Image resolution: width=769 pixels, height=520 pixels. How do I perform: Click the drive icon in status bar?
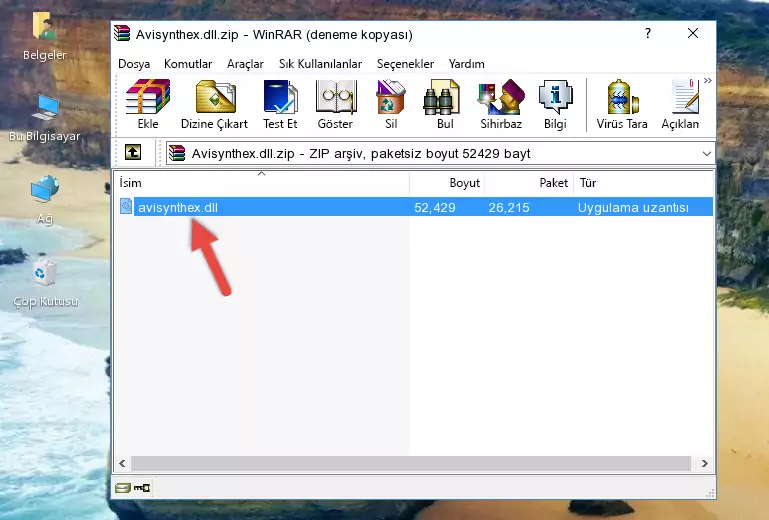tap(123, 488)
